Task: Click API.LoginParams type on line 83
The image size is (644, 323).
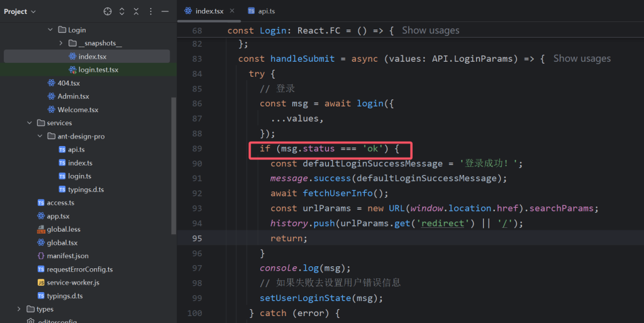Action: 472,59
